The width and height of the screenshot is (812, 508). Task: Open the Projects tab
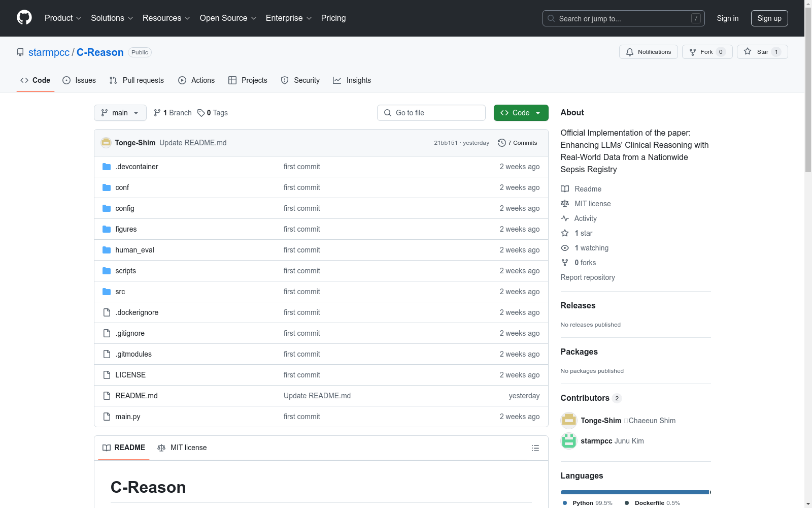pyautogui.click(x=248, y=80)
